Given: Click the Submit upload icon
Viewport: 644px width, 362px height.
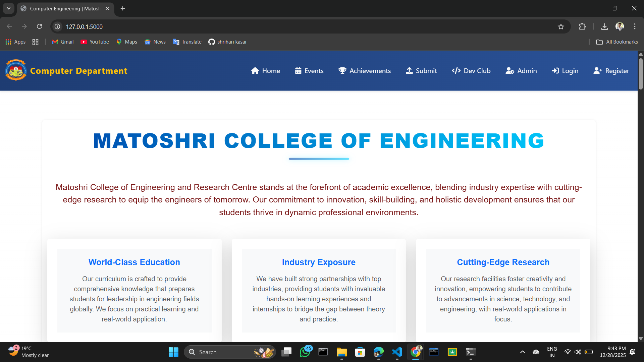Looking at the screenshot, I should 410,71.
